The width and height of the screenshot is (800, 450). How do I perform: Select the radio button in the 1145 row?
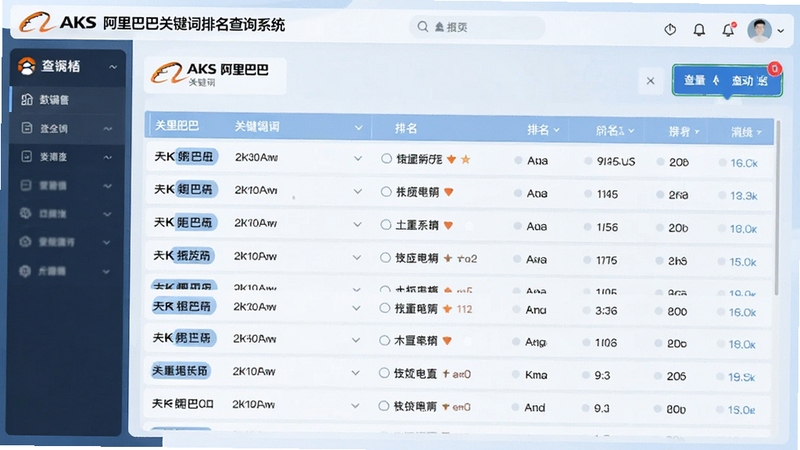tap(386, 192)
